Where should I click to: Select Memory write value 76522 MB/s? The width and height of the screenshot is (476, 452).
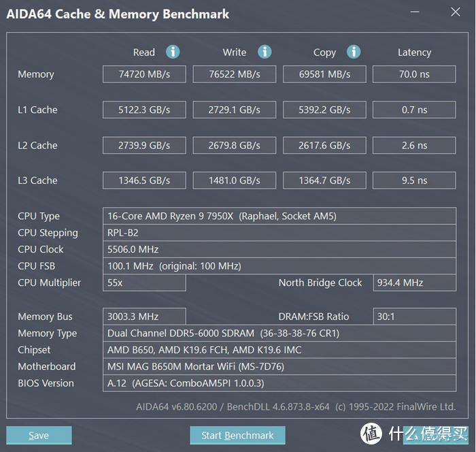click(235, 74)
